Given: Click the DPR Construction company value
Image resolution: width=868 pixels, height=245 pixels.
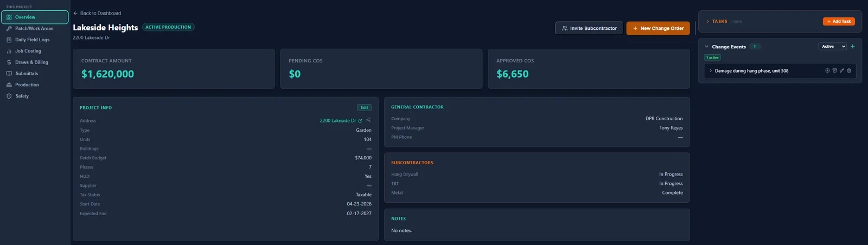Looking at the screenshot, I should (x=664, y=119).
